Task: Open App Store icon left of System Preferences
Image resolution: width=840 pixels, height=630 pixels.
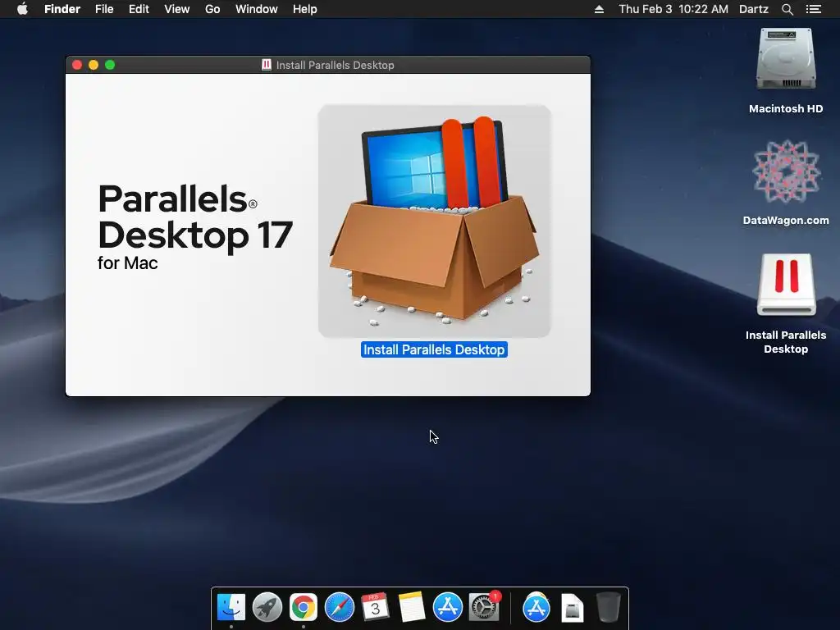Action: coord(448,608)
